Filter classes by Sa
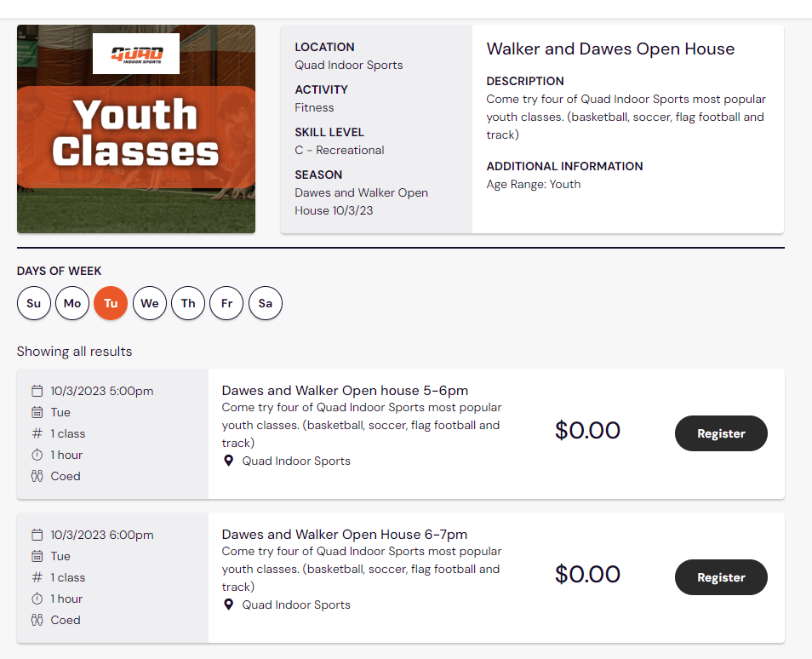The image size is (812, 659). pyautogui.click(x=266, y=303)
